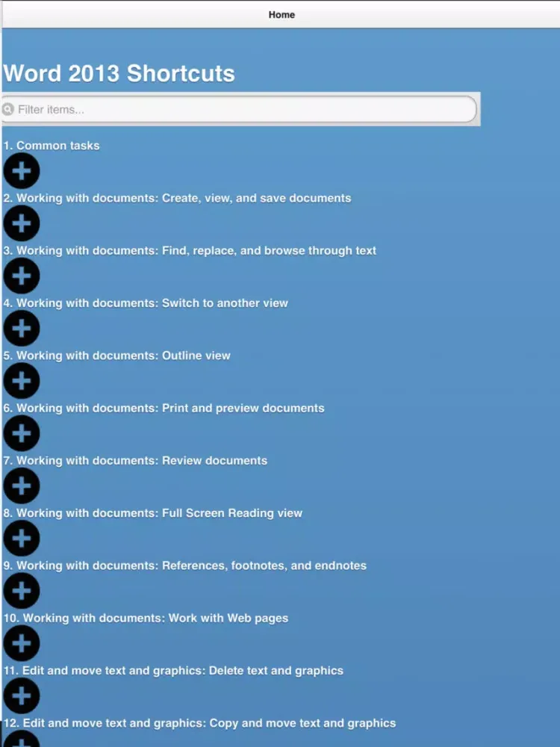Select the '1. Common tasks' text
The height and width of the screenshot is (747, 560).
click(52, 146)
